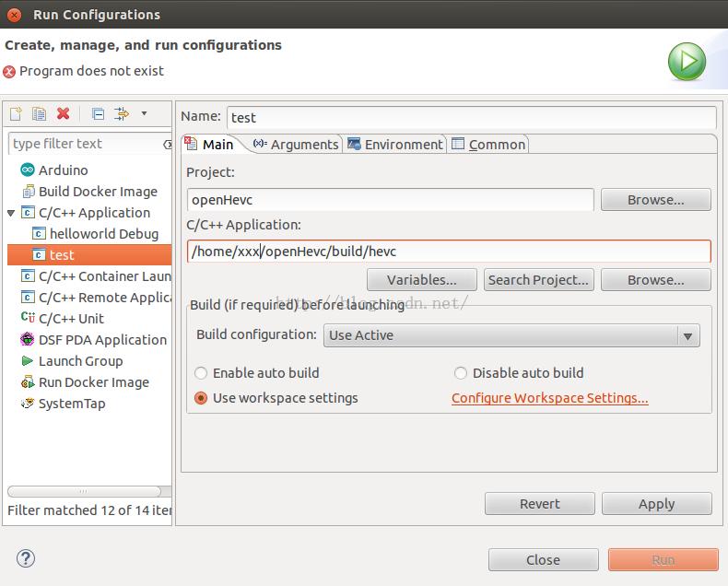Open filter dropdown arrow in toolbar
Viewport: 728px width, 586px height.
pyautogui.click(x=145, y=113)
